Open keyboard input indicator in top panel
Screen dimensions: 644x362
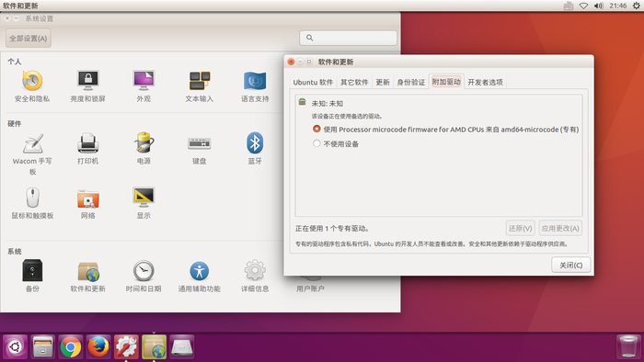click(569, 6)
